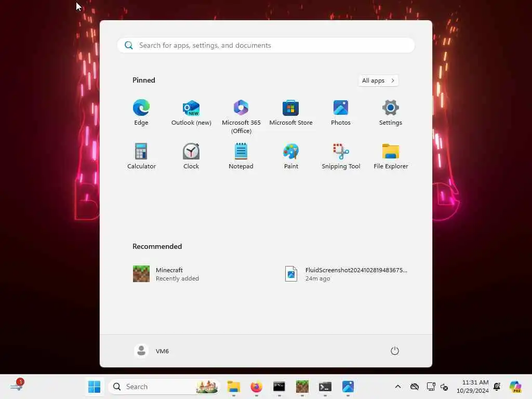Viewport: 532px width, 399px height.
Task: Open the Microsoft Store pinned app
Action: pos(291,113)
